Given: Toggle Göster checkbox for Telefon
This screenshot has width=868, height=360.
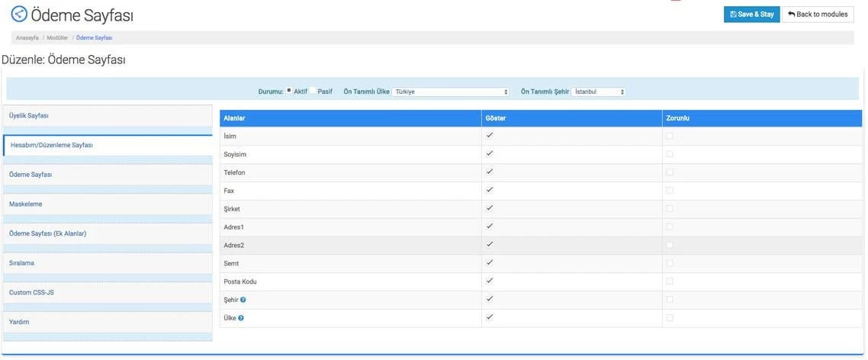Looking at the screenshot, I should pos(490,172).
